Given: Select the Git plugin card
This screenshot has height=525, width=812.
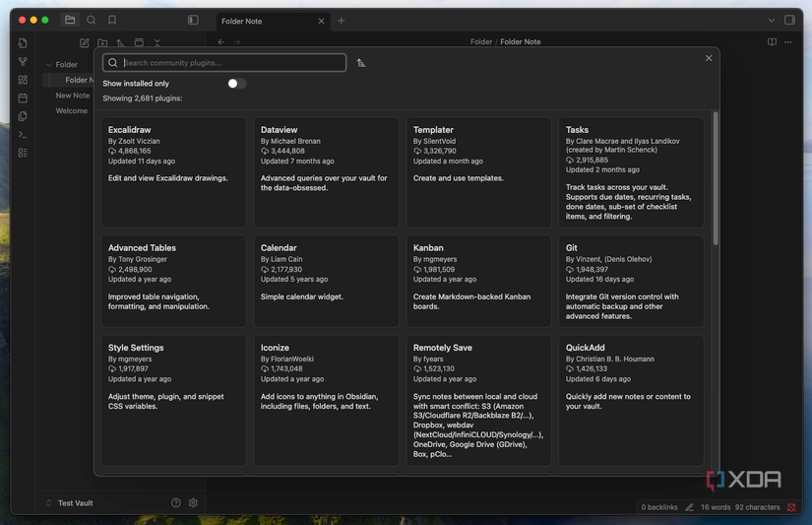Looking at the screenshot, I should click(631, 282).
